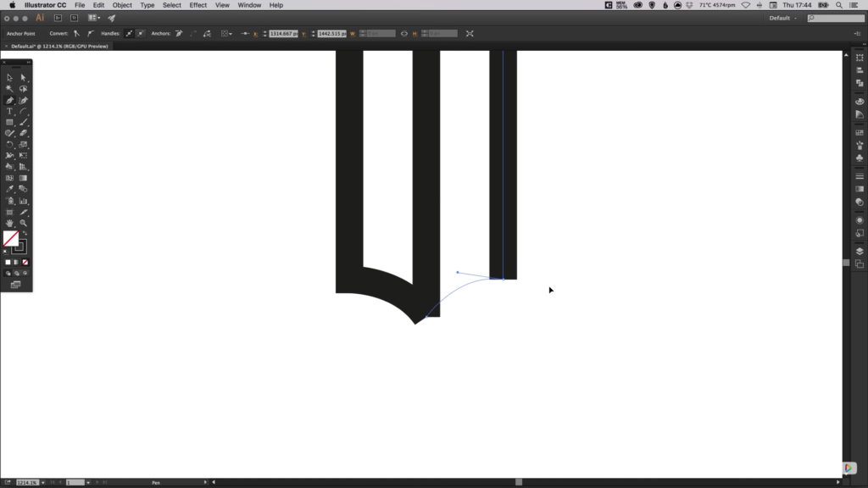Open the Transform panel icon

click(x=860, y=58)
